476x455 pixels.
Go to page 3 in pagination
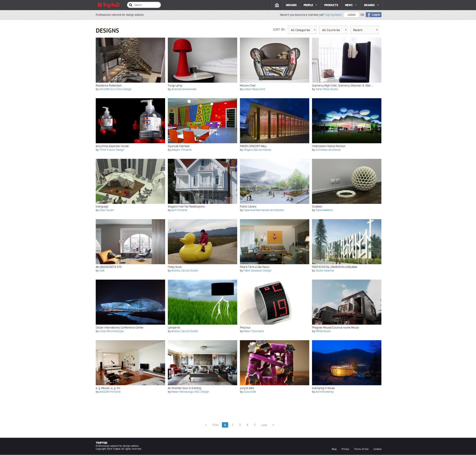pos(240,425)
